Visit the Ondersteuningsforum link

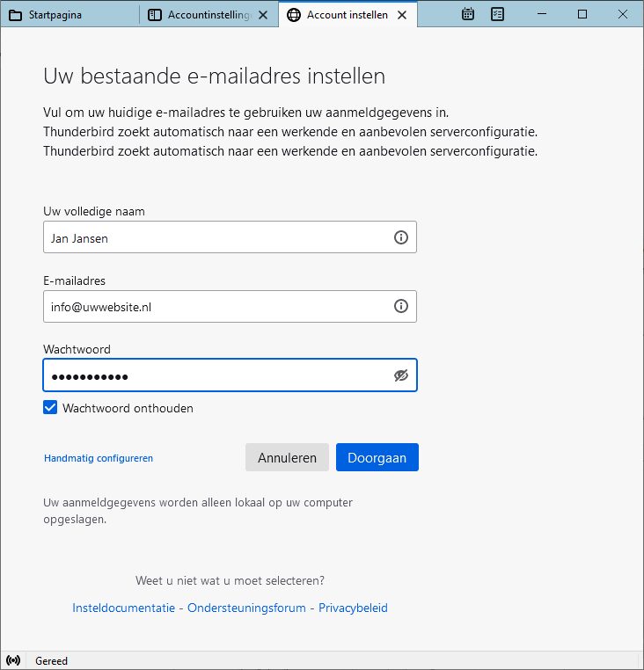(x=246, y=608)
